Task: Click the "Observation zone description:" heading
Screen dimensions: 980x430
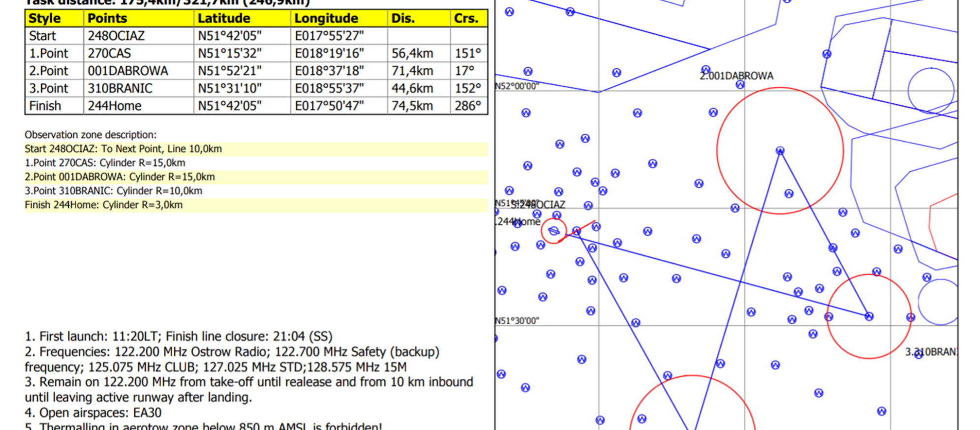Action: [91, 135]
